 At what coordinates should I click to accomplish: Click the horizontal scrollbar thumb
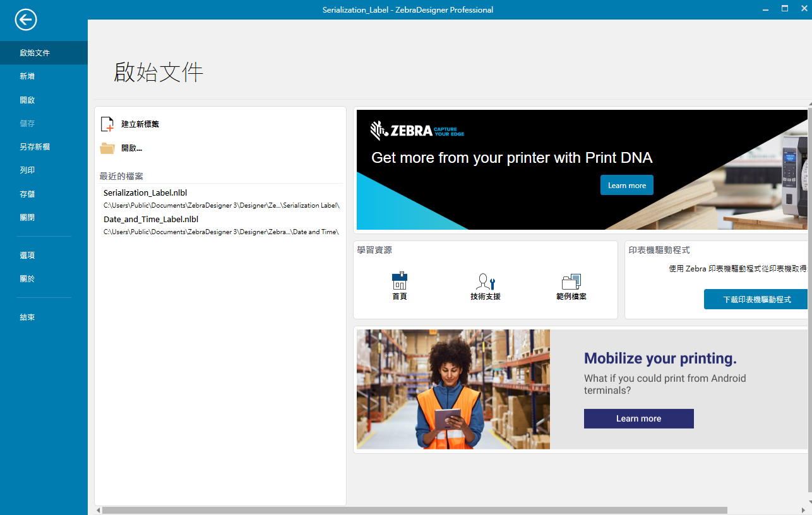tap(415, 510)
